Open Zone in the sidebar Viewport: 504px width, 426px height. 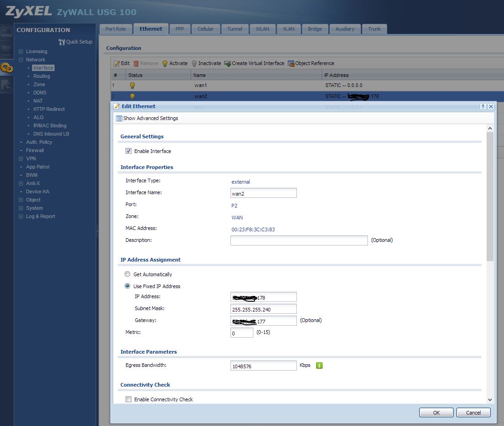(39, 84)
